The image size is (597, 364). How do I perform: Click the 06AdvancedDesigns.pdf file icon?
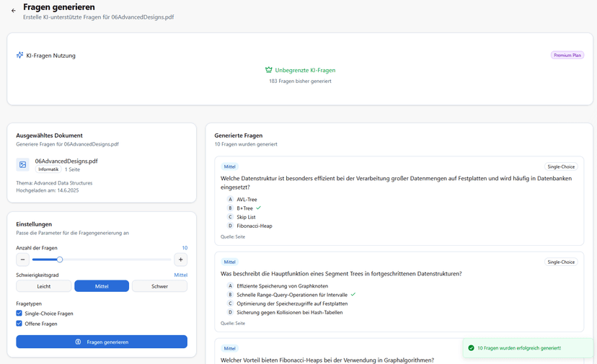[23, 165]
